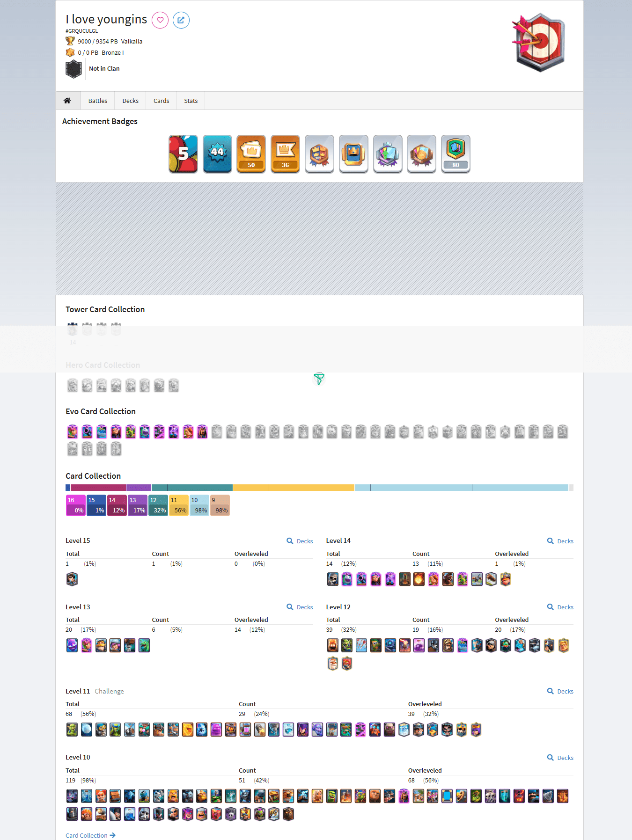Click the external link share icon
The image size is (632, 840).
coord(181,20)
